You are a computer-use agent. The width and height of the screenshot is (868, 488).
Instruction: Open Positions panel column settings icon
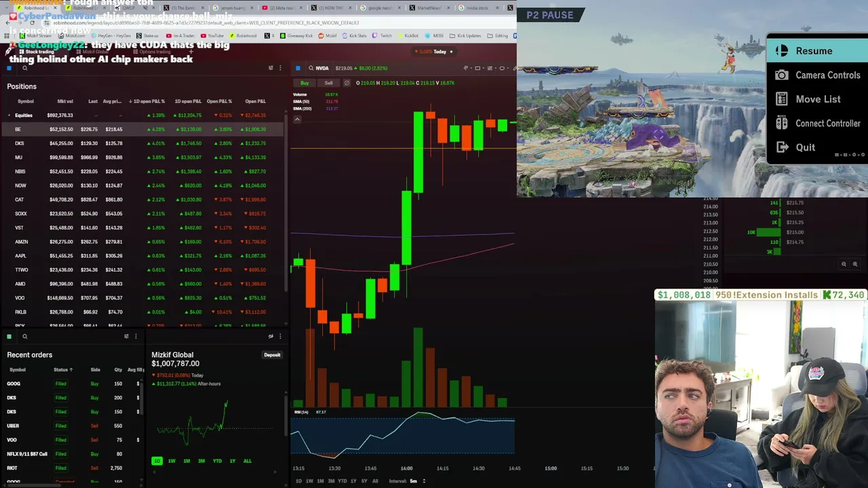click(271, 68)
